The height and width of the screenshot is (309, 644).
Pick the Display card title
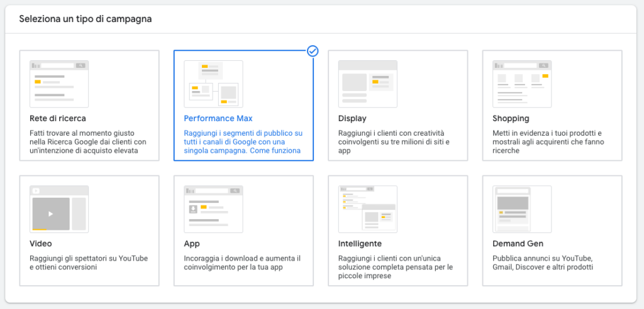pyautogui.click(x=352, y=119)
